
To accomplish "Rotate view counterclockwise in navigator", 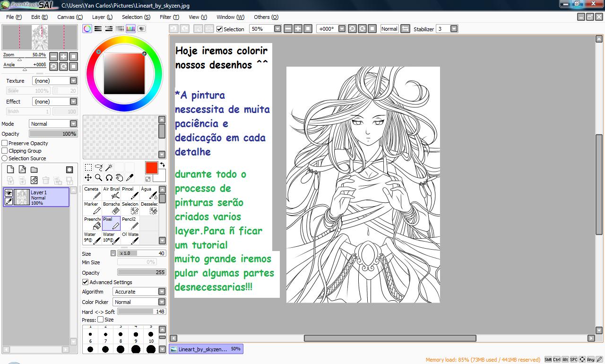I will coord(53,66).
